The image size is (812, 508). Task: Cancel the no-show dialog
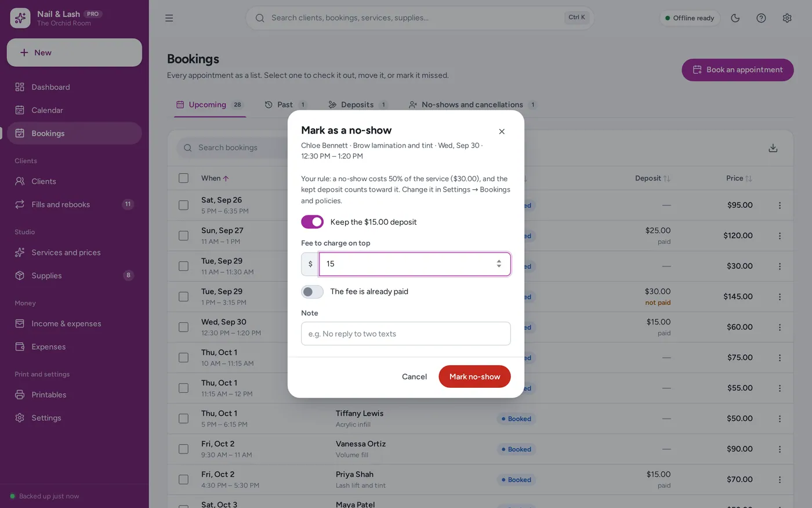pos(414,377)
